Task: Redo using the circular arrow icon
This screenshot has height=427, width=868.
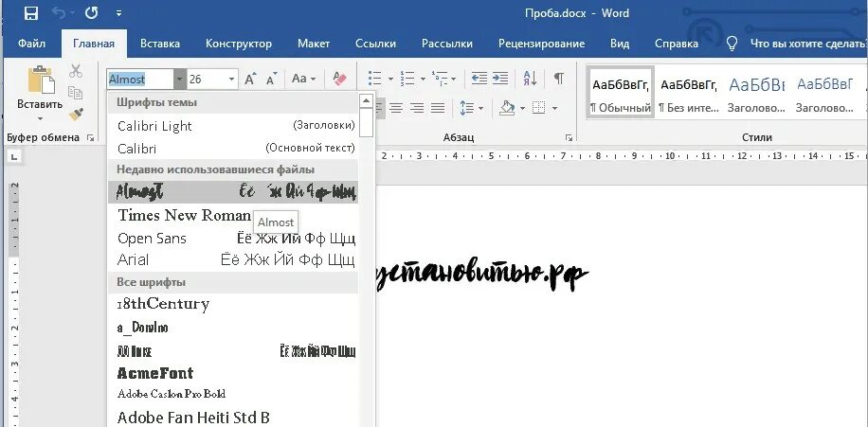Action: (x=91, y=13)
